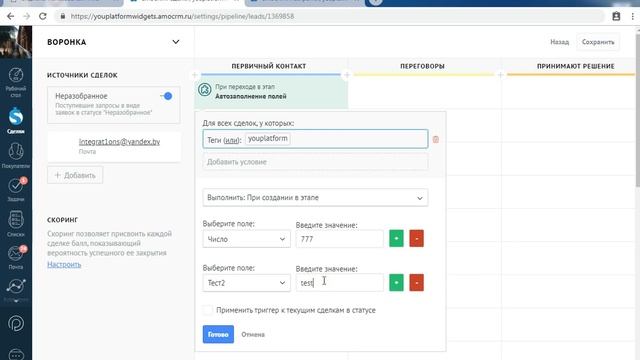Click the Назад button
Image resolution: width=640 pixels, height=360 pixels.
point(559,42)
